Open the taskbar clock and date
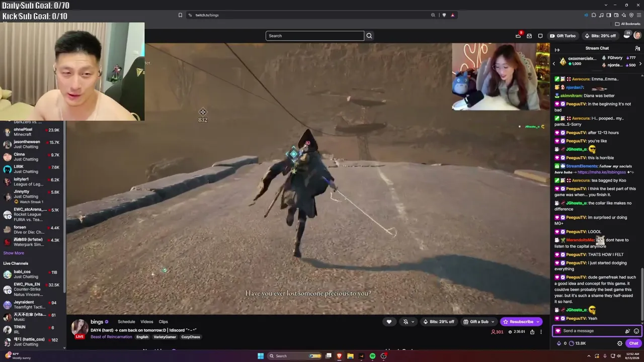 click(x=631, y=356)
